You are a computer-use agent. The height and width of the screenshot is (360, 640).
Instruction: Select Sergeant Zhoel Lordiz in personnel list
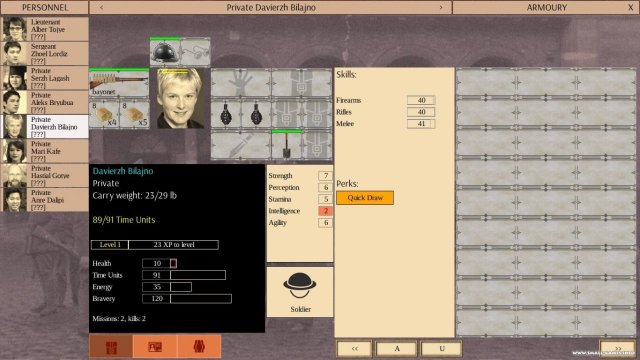pos(44,53)
